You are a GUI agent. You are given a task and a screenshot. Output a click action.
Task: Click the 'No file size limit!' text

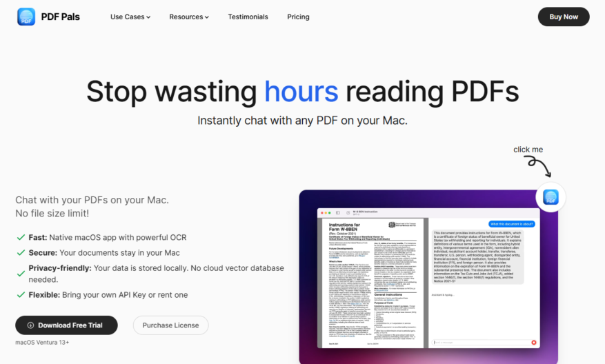coord(52,213)
